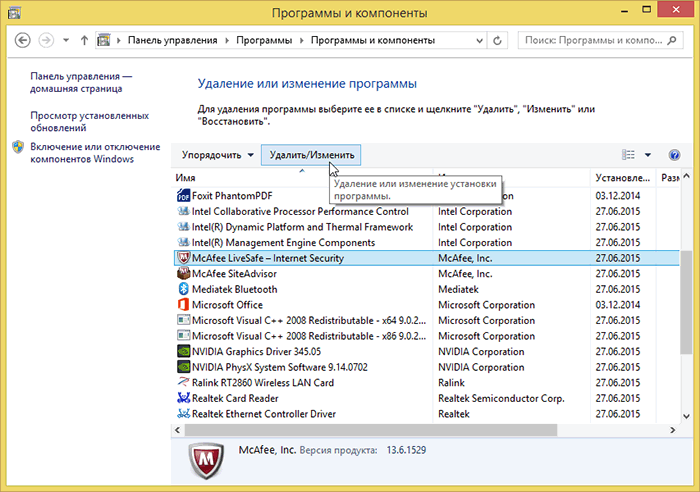This screenshot has height=492, width=700.
Task: Click McAfee SiteAdvisor publisher McAfee, Inc.
Action: click(x=465, y=274)
